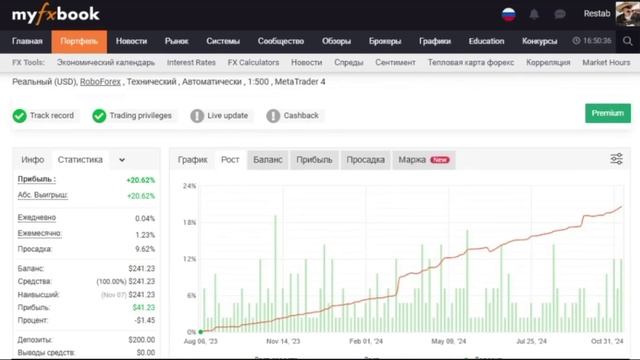Select the Рост chart tab
Image resolution: width=640 pixels, height=360 pixels.
pos(230,160)
